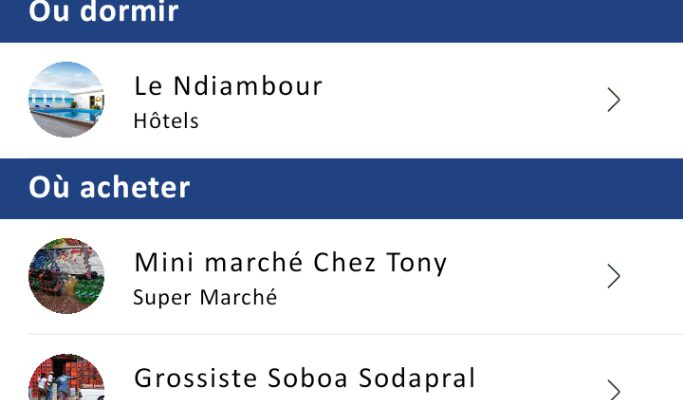Screen dimensions: 683x400
Task: Tap the Le Ndiambour pool photo thumbnail
Action: 66,99
